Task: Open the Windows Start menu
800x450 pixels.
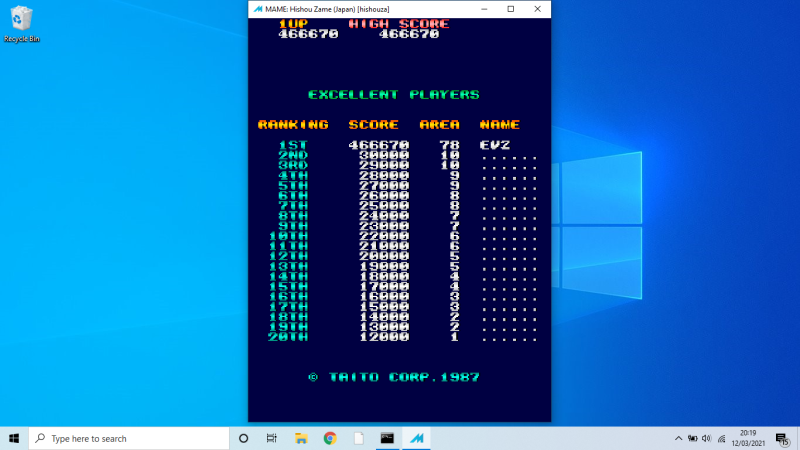Action: [14, 438]
